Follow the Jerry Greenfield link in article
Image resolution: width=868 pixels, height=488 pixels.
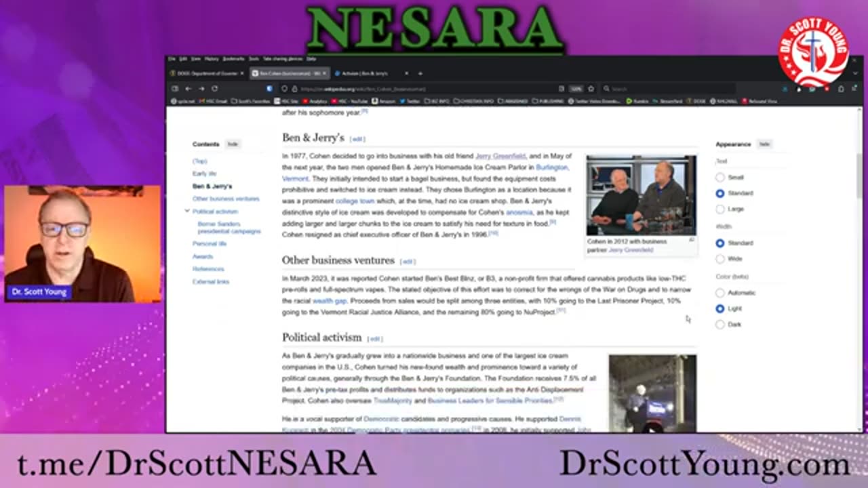click(x=500, y=156)
